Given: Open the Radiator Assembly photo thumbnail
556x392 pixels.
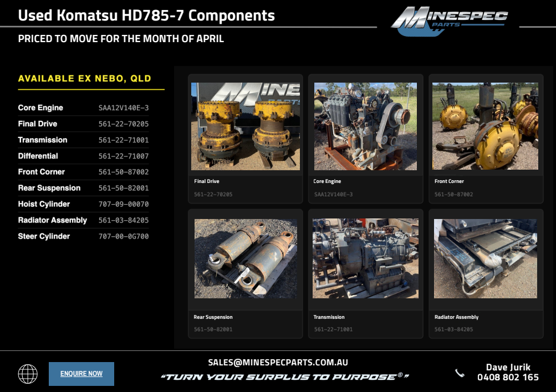Looking at the screenshot, I should click(485, 259).
